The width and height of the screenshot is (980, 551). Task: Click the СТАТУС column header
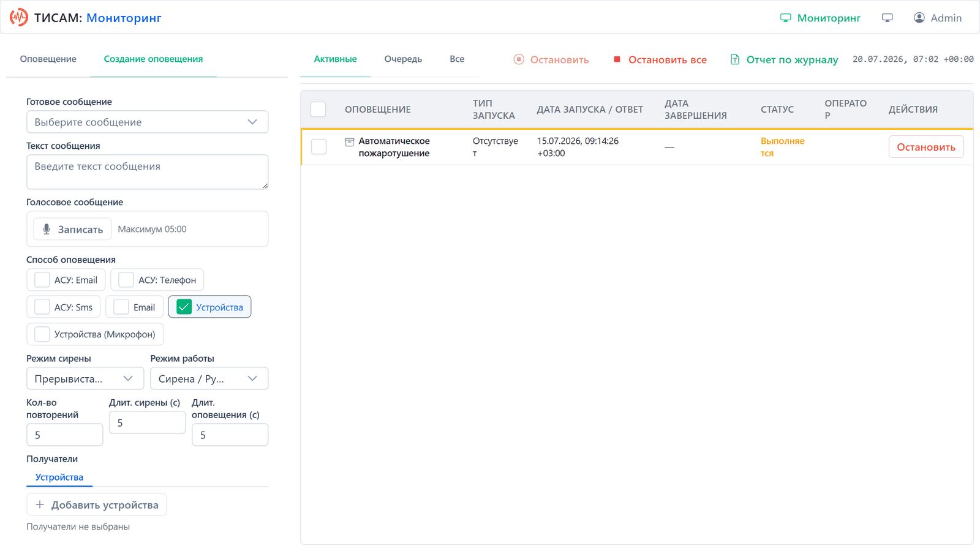point(777,109)
